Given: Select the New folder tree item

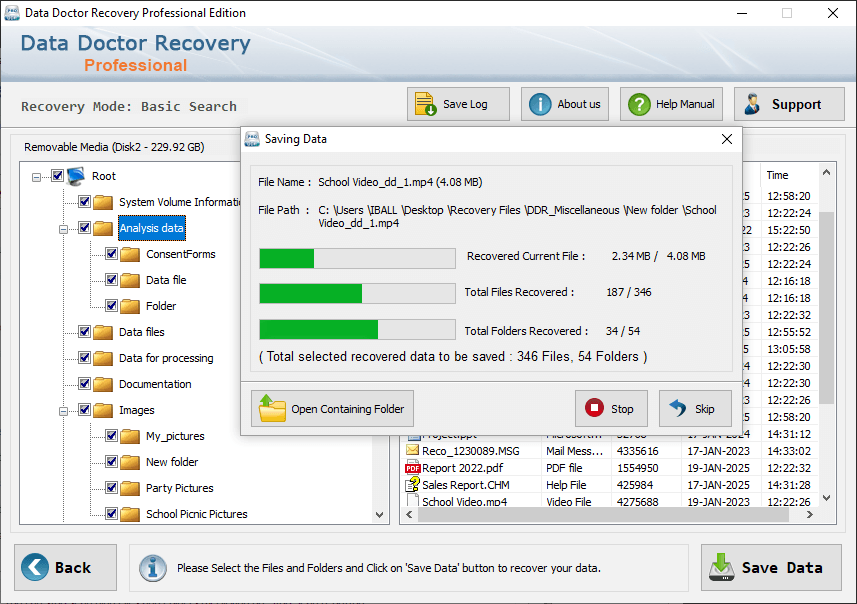Looking at the screenshot, I should pyautogui.click(x=172, y=462).
